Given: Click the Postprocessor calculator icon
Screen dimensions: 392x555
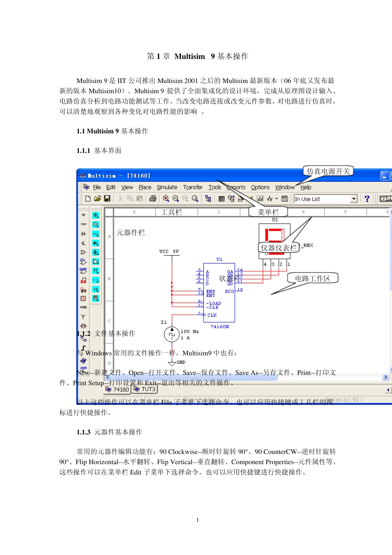Looking at the screenshot, I should click(285, 199).
